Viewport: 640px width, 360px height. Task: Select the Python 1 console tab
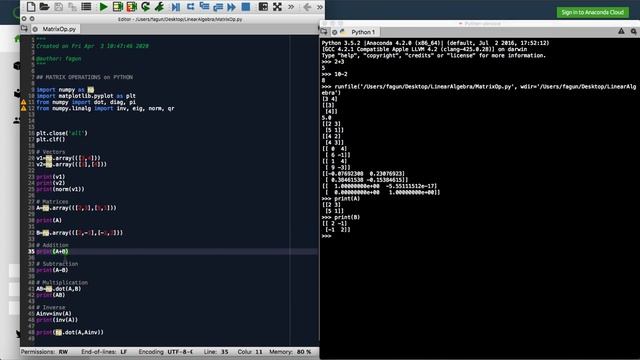point(363,32)
